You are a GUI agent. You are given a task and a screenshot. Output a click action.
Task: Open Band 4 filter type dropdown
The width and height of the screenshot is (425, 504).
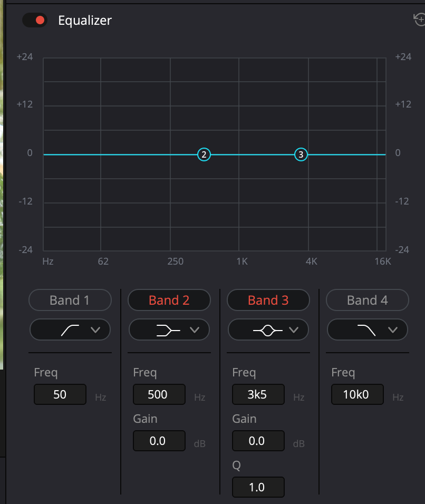[x=368, y=330]
